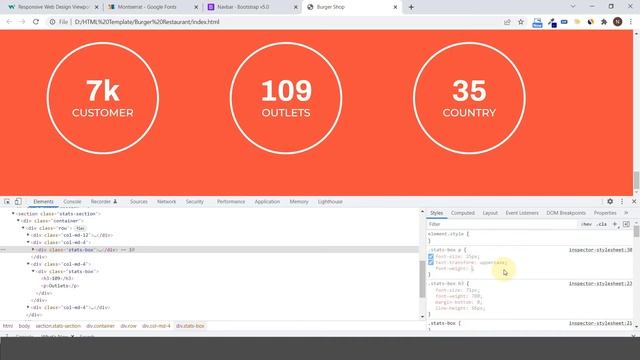Toggle the computed styles sidebar icon
Viewport: 640px width, 360px height.
tap(626, 224)
